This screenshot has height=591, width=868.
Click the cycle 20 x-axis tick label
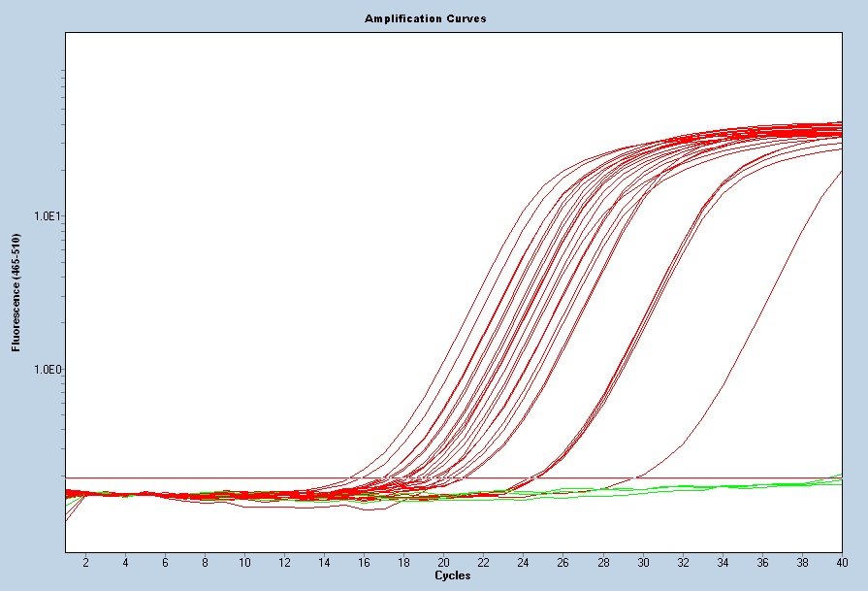click(x=443, y=562)
